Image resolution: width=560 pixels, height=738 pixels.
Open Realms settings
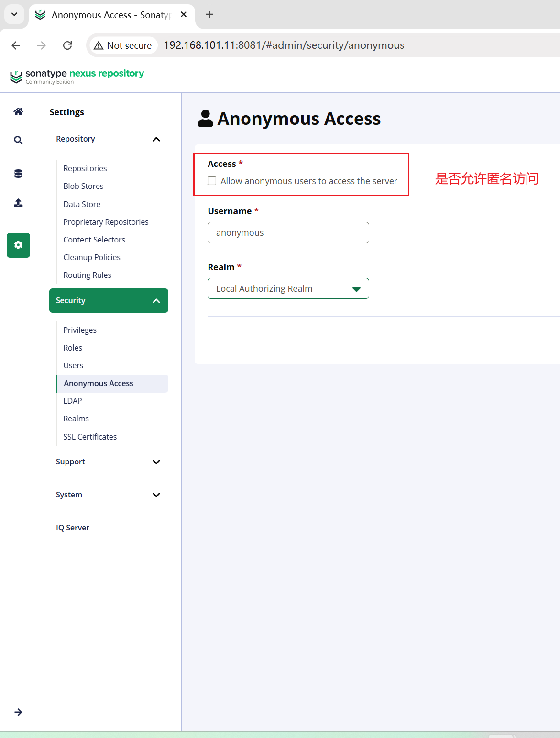click(x=76, y=419)
